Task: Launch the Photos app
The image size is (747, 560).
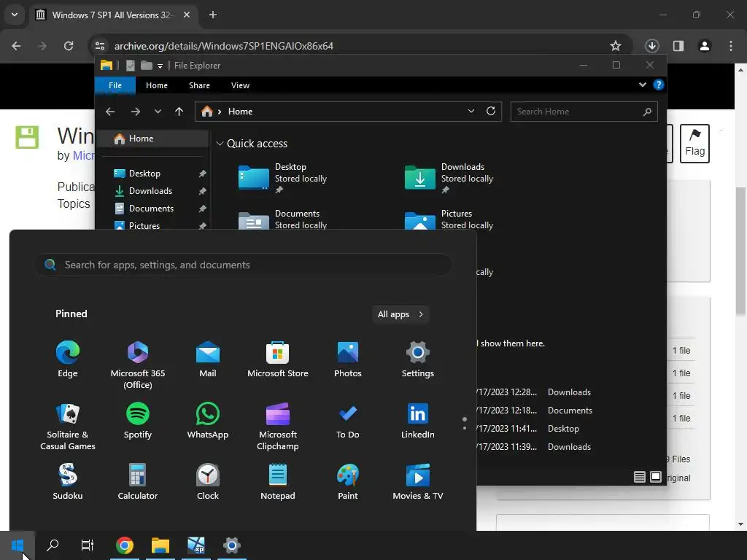Action: point(348,359)
